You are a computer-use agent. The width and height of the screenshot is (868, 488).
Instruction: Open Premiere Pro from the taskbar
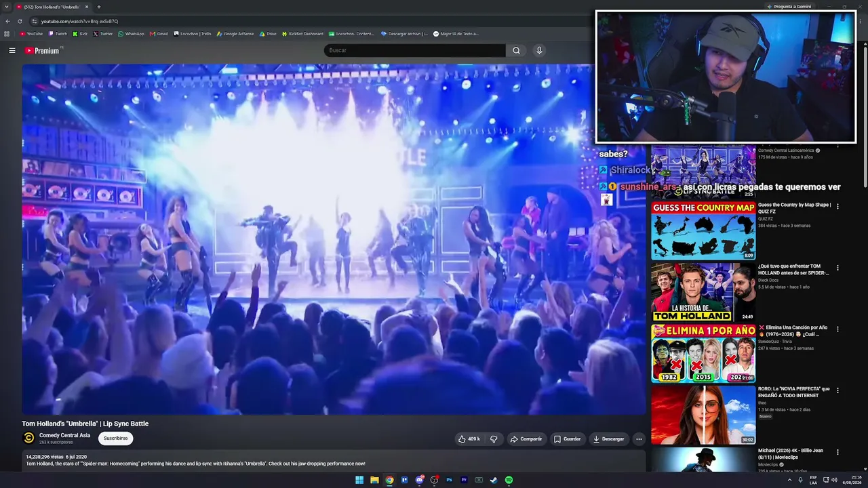point(464,480)
